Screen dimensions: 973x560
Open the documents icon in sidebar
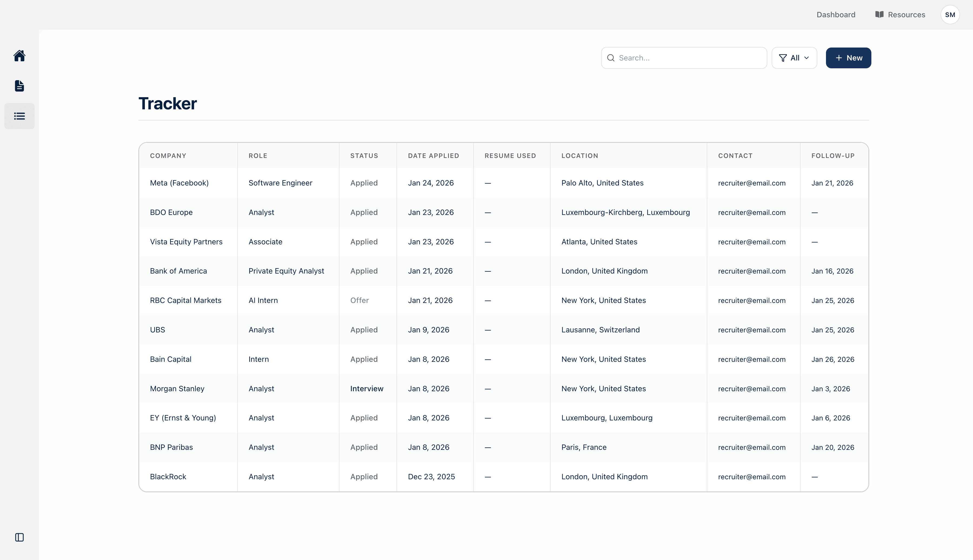click(19, 86)
